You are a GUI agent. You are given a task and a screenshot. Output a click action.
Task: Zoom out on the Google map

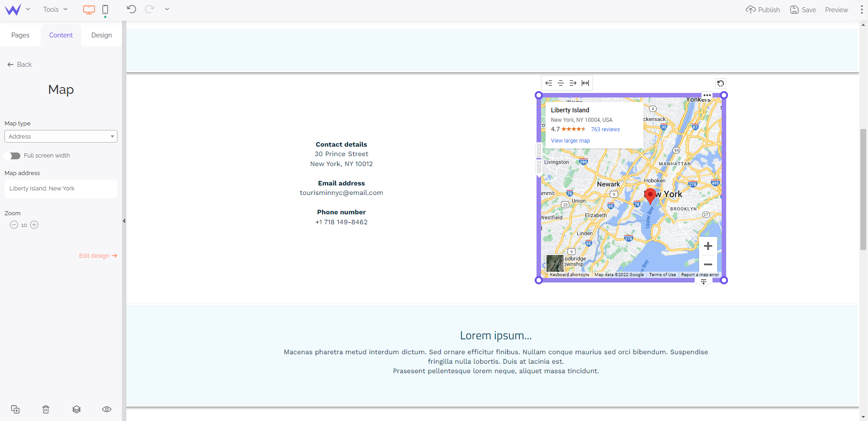coord(708,264)
